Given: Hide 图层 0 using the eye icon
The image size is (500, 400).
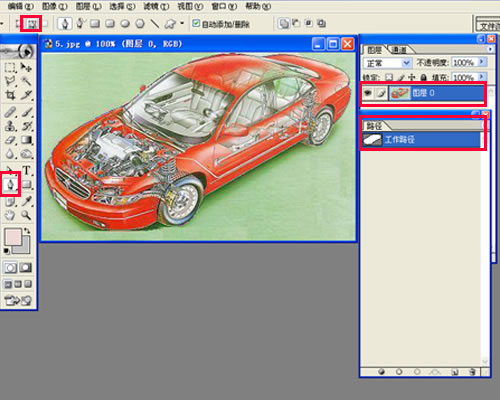Looking at the screenshot, I should 368,93.
